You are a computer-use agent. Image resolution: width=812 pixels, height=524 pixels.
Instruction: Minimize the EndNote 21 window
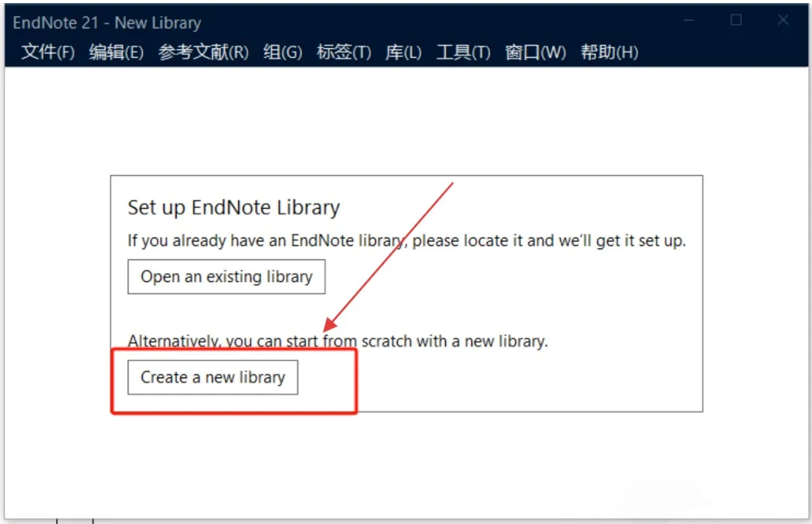click(689, 20)
